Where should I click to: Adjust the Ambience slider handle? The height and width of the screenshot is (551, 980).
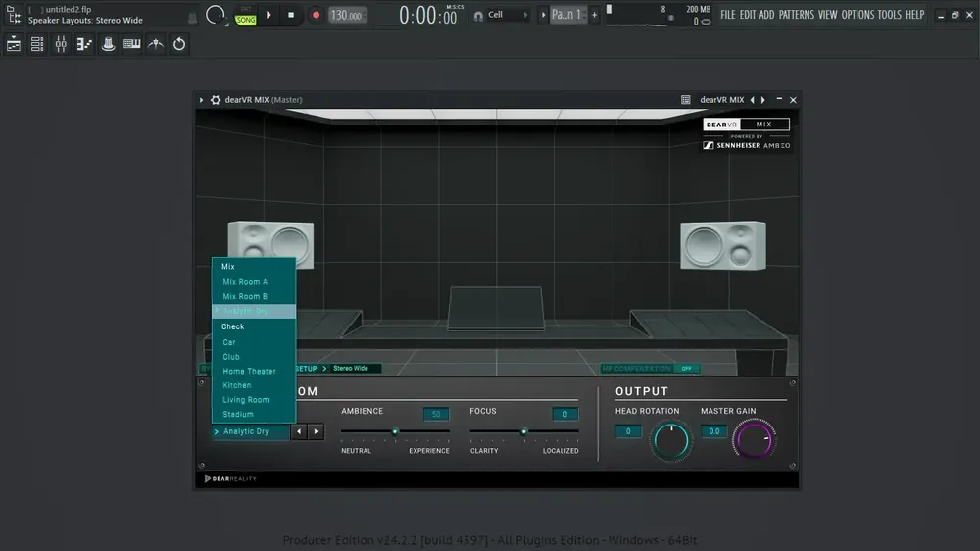click(395, 431)
